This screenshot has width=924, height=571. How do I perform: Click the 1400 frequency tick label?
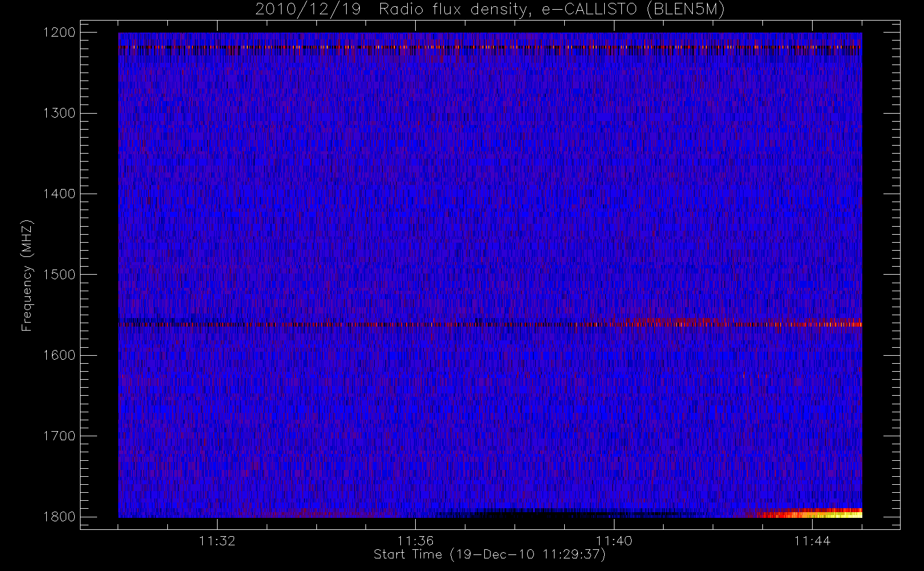point(59,194)
